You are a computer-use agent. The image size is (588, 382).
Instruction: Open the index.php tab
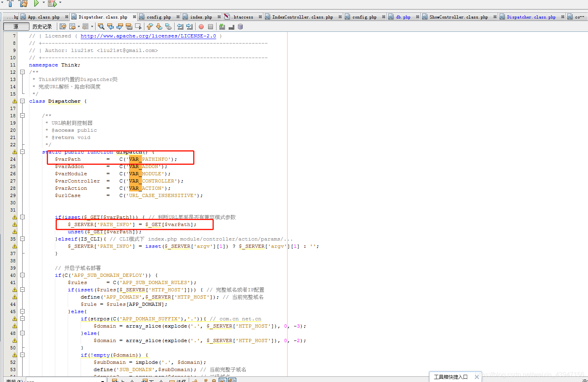tap(201, 17)
